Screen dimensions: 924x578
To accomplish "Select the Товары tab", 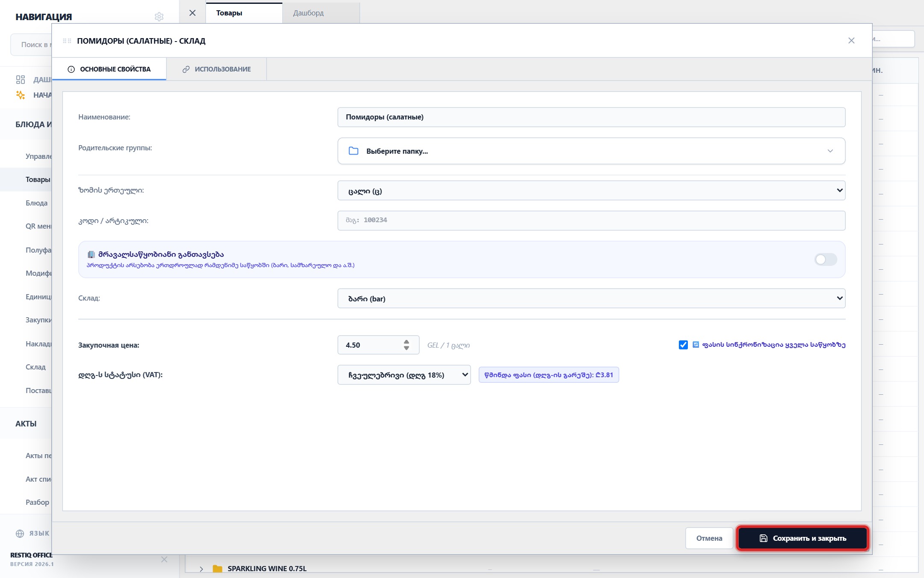I will click(x=244, y=13).
